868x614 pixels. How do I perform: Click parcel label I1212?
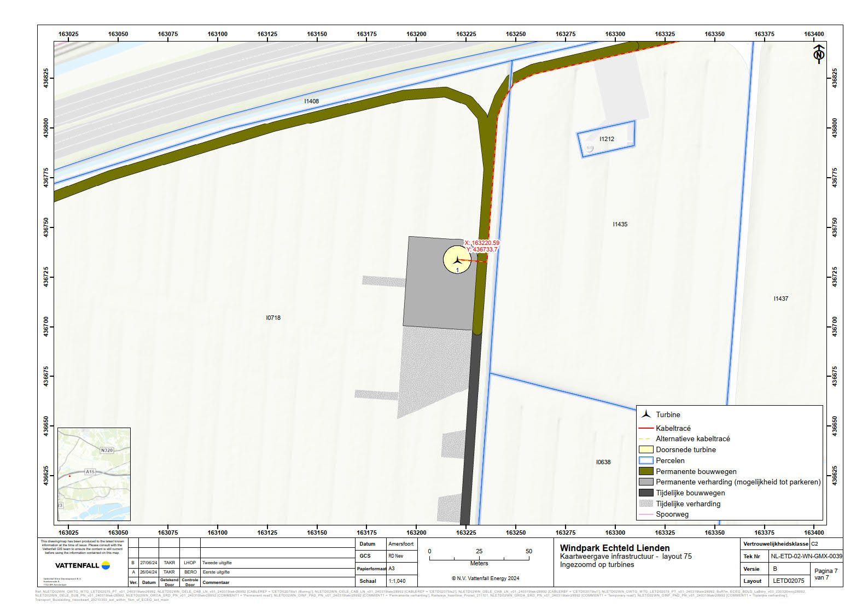pyautogui.click(x=607, y=139)
